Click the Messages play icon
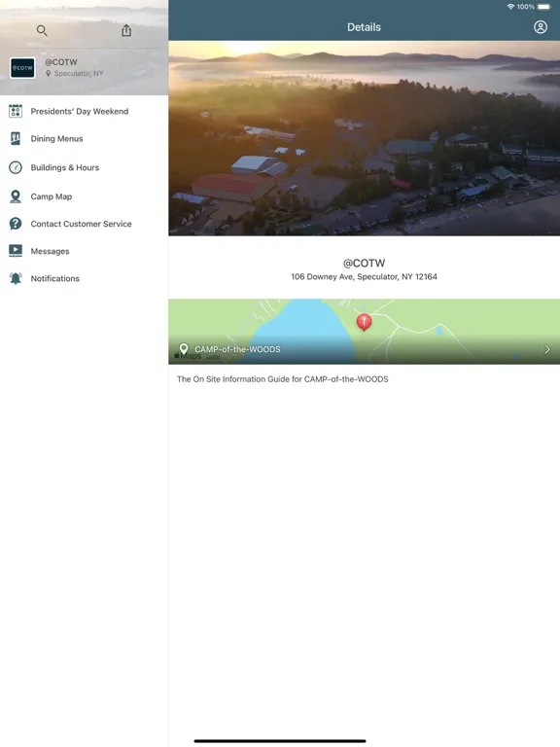 (x=16, y=251)
